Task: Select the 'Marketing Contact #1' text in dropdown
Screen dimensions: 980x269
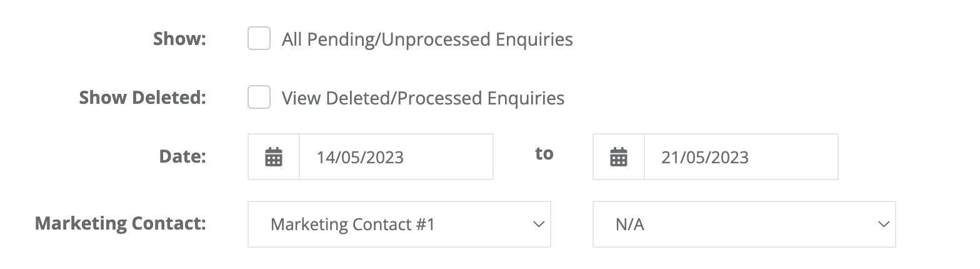Action: pos(352,225)
